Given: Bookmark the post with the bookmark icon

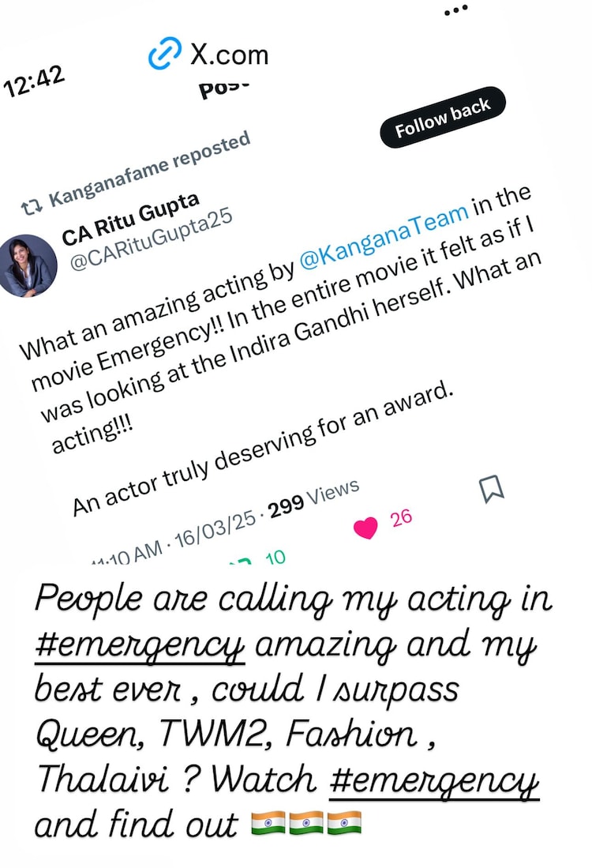Looking at the screenshot, I should (492, 487).
